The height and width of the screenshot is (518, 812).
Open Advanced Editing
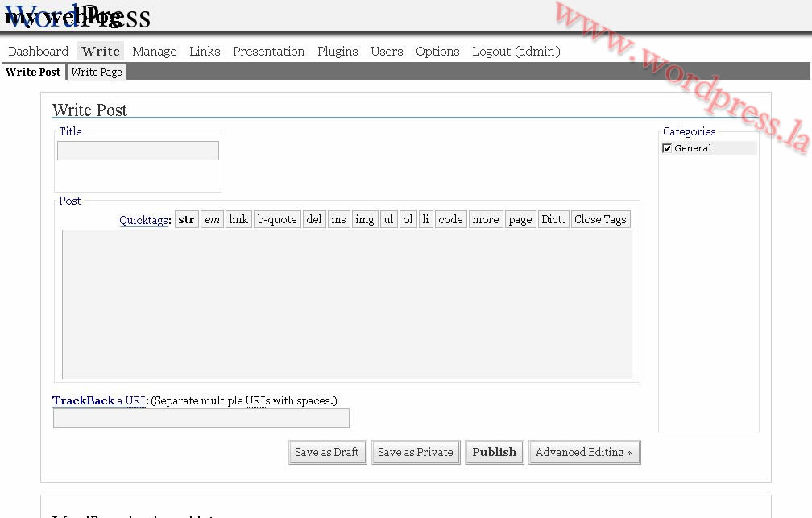tap(584, 452)
